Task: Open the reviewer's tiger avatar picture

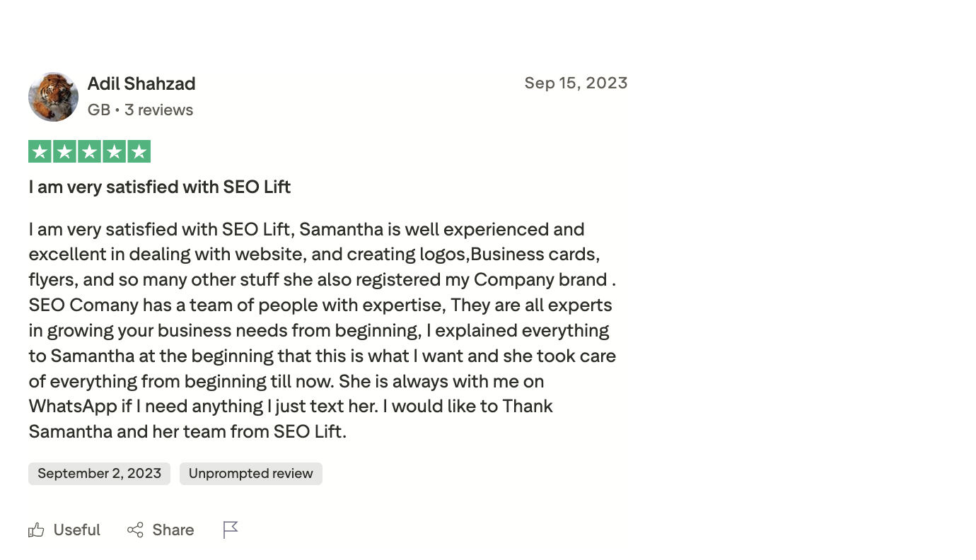Action: 53,96
